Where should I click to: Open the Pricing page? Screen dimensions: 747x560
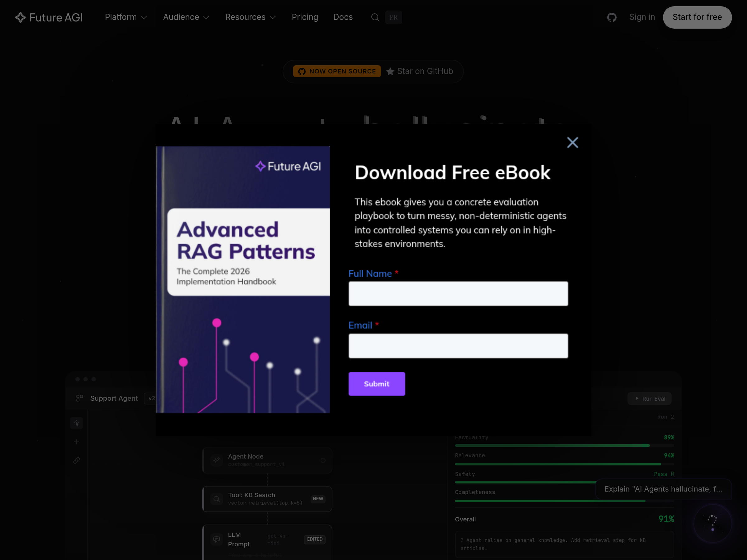click(305, 17)
